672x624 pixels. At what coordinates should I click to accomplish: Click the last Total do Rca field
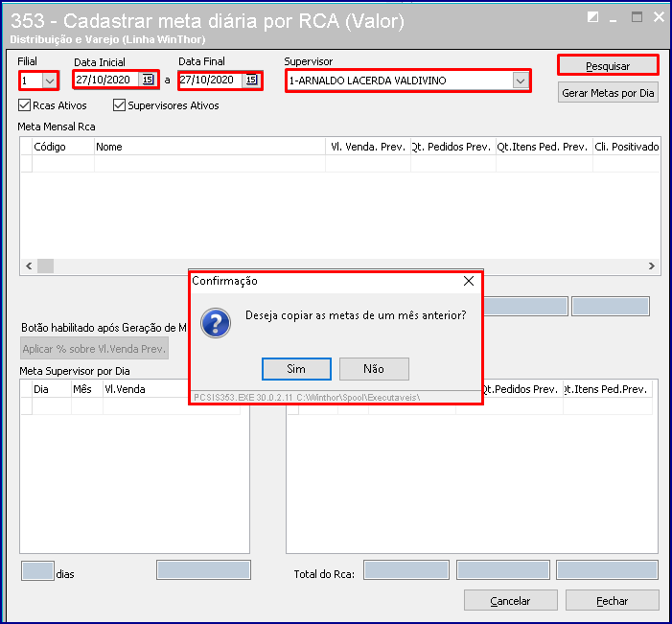(x=607, y=570)
